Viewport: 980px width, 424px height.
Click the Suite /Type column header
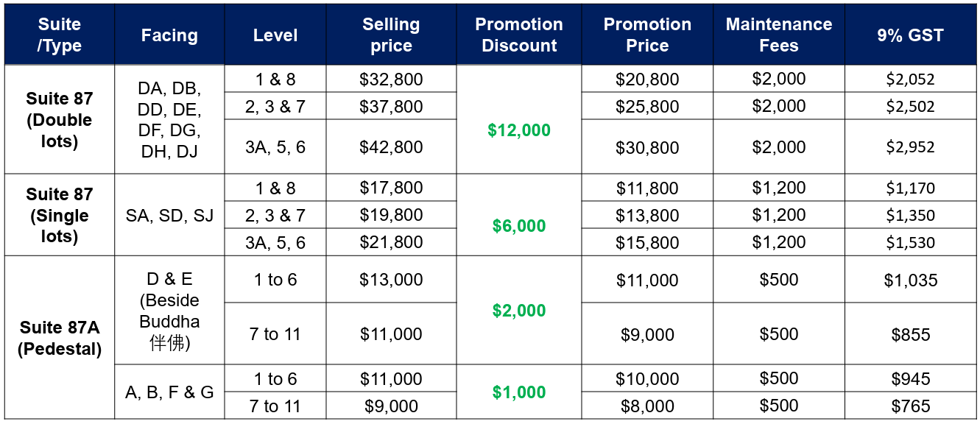[59, 35]
